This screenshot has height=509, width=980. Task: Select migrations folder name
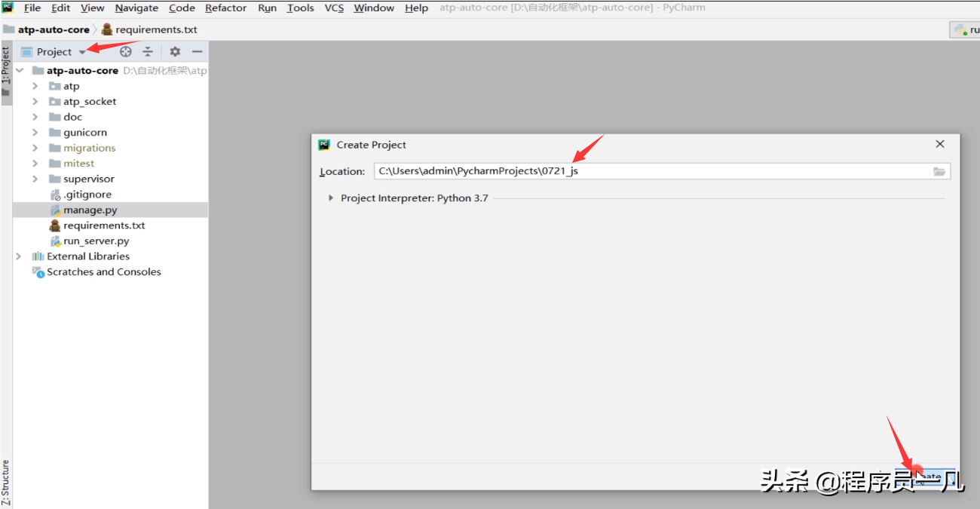[90, 148]
